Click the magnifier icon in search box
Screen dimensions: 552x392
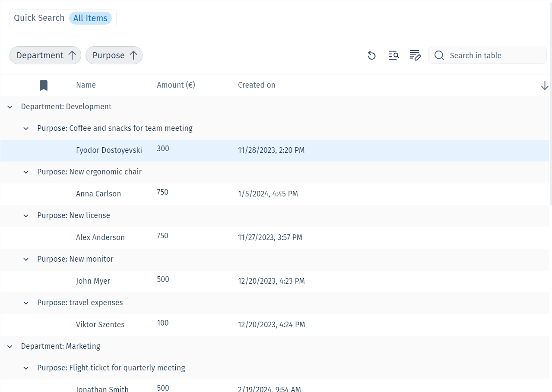pyautogui.click(x=439, y=55)
